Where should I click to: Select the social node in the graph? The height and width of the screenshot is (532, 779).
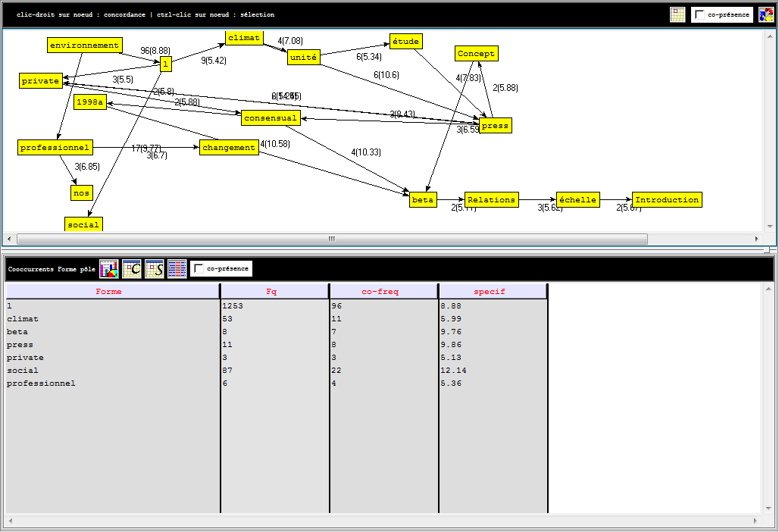click(x=83, y=224)
